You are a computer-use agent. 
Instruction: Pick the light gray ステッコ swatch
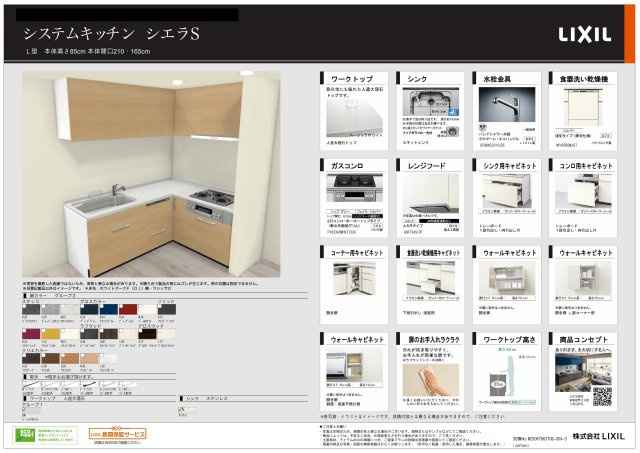[x=50, y=309]
